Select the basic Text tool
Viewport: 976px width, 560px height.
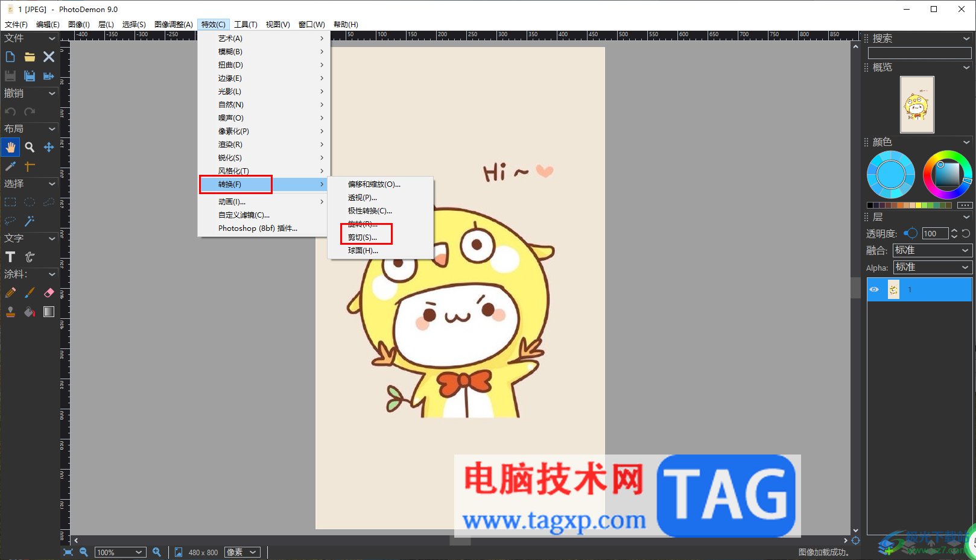[10, 257]
